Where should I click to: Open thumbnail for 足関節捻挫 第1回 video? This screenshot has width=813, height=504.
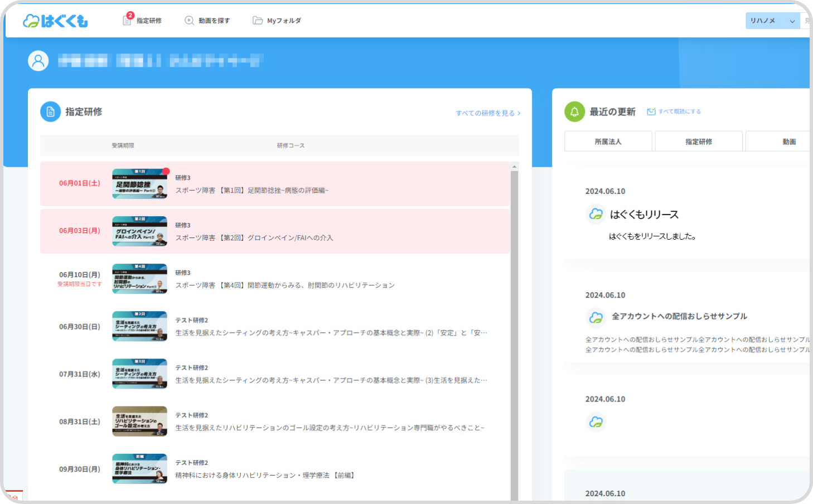[139, 184]
